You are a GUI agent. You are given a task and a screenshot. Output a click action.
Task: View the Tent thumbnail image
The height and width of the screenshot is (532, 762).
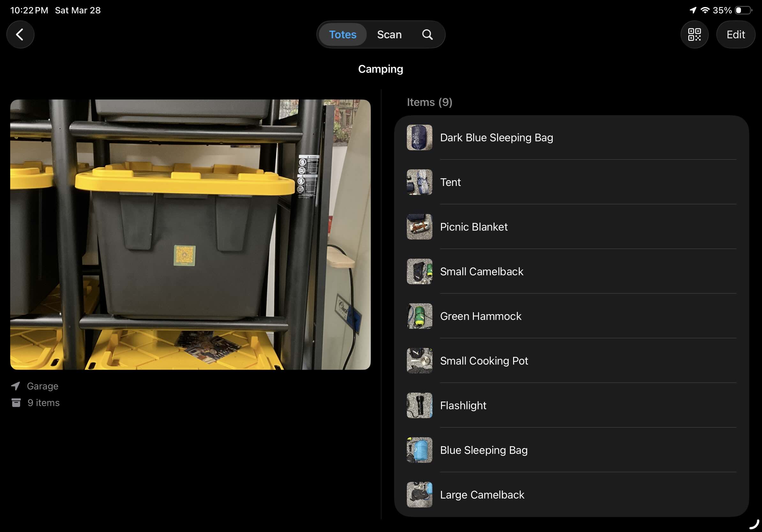pyautogui.click(x=420, y=182)
